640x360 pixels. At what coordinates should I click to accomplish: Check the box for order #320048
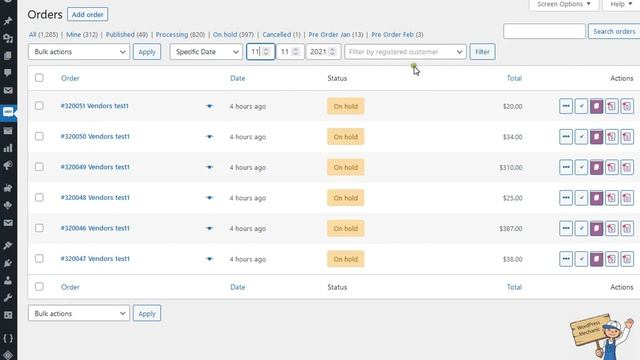pyautogui.click(x=39, y=198)
